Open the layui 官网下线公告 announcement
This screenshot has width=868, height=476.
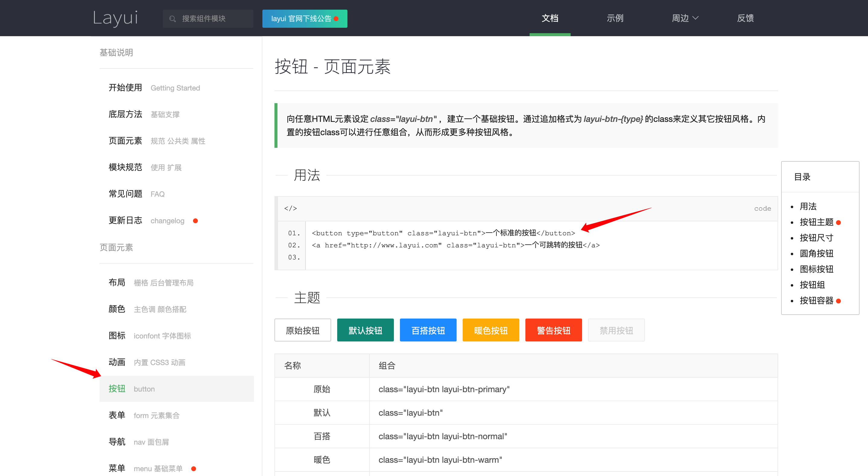pyautogui.click(x=305, y=18)
